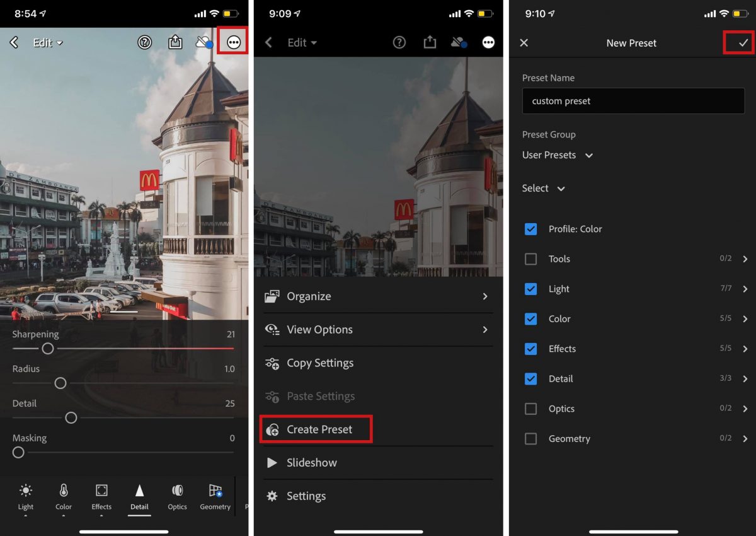Open Settings from the menu list
Viewport: 756px width, 536px height.
pyautogui.click(x=306, y=496)
